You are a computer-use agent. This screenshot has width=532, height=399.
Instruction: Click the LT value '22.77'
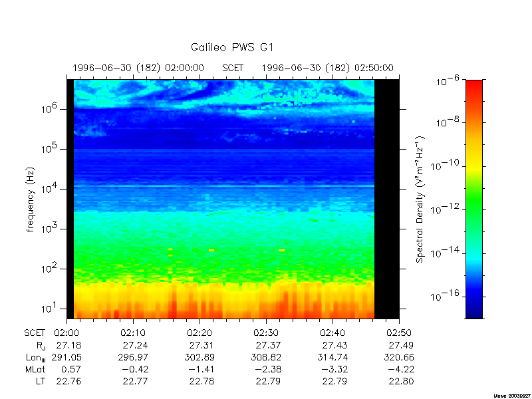point(136,381)
